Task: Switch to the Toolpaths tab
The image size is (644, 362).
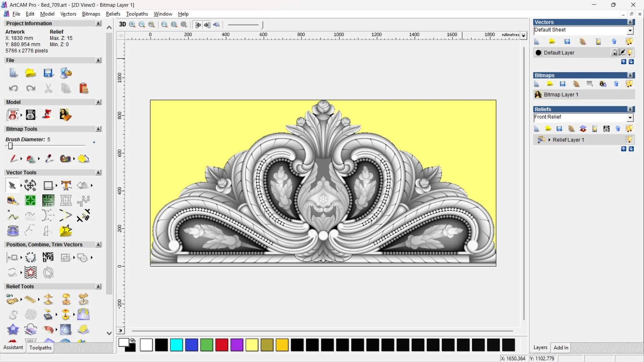Action: pos(40,348)
